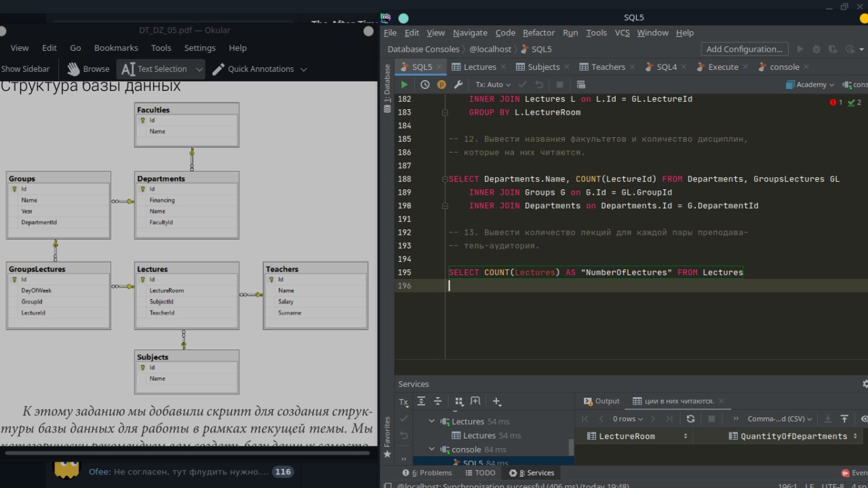The width and height of the screenshot is (868, 488).
Task: Click Database Consoles breadcrumb
Action: (423, 49)
